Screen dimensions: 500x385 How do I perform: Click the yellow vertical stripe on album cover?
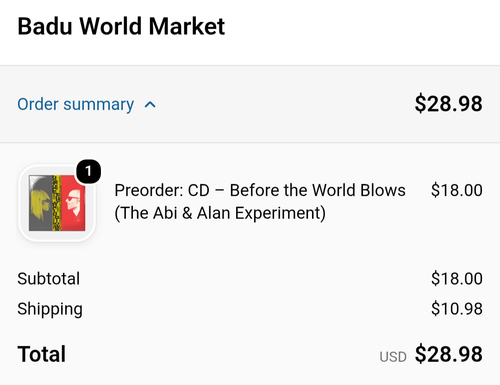point(57,203)
